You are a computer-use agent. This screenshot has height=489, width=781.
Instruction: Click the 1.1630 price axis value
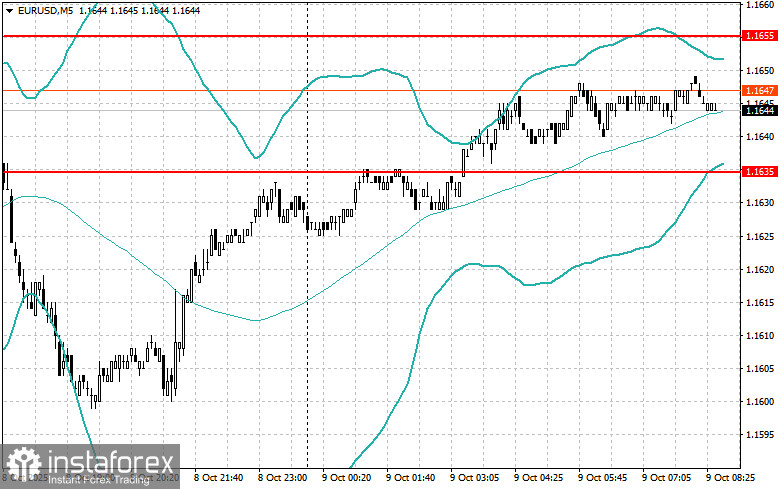760,203
